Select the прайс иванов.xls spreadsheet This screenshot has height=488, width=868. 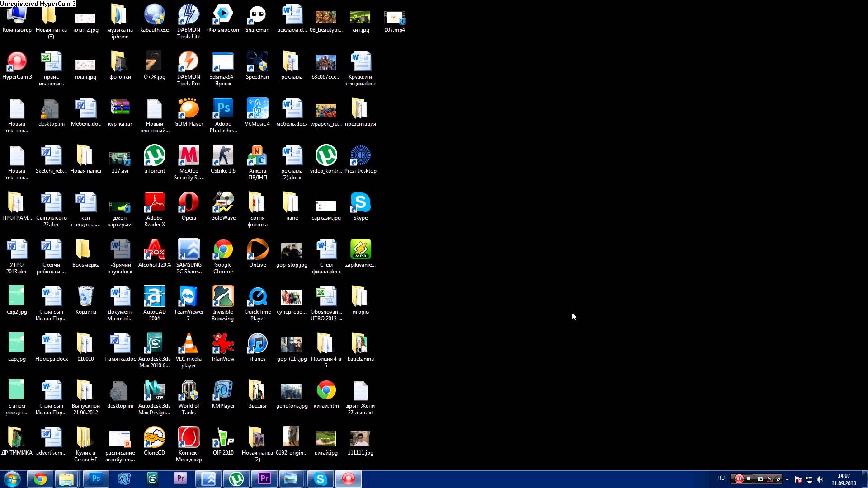pos(51,69)
